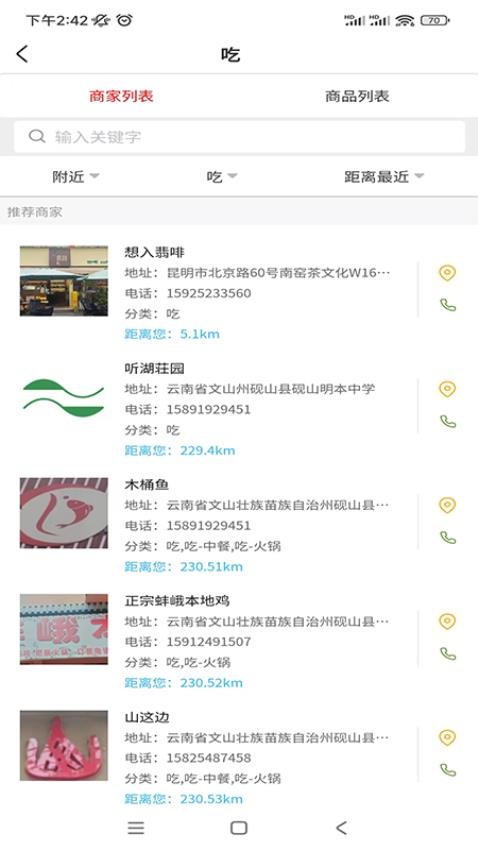Tap the alarm clock status icon

[x=125, y=20]
